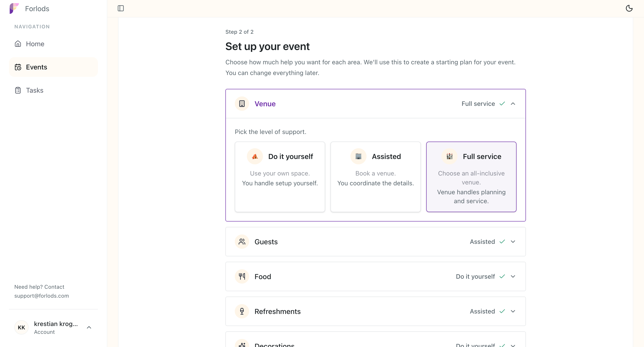Click the Venue building icon
The height and width of the screenshot is (347, 644).
pos(242,104)
